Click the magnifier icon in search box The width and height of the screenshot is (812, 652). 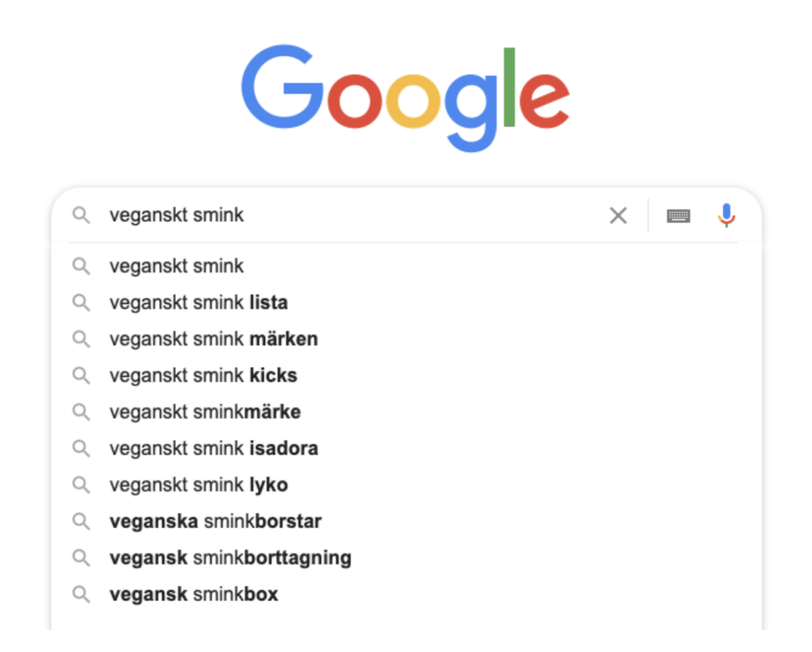81,215
